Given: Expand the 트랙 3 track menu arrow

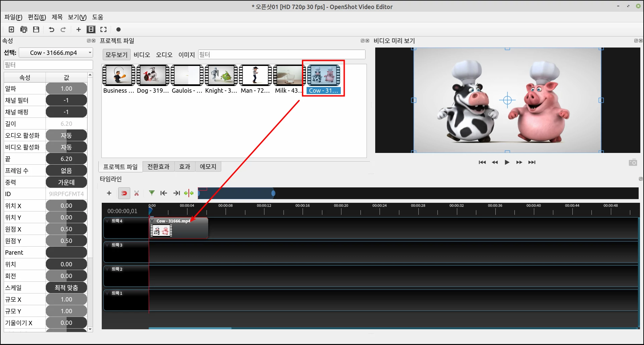Looking at the screenshot, I should tap(108, 245).
